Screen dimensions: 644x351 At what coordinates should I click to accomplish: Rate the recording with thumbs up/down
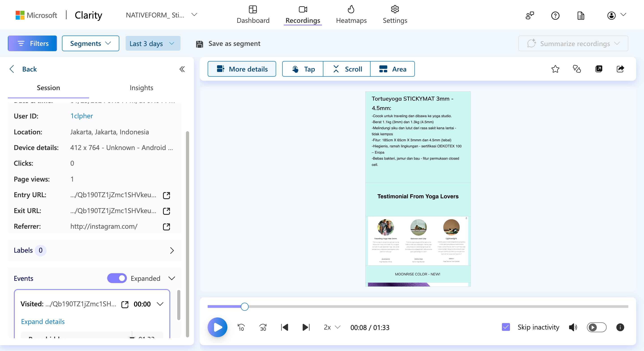coord(577,69)
